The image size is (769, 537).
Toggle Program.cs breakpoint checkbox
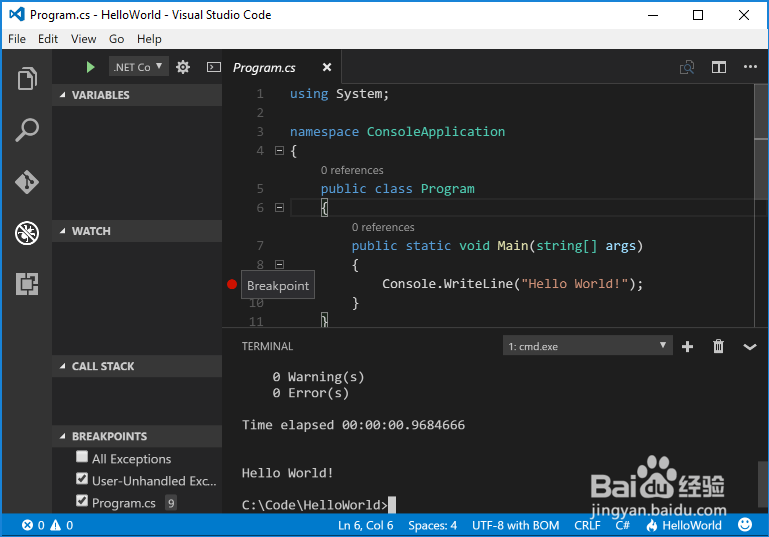[x=82, y=501]
